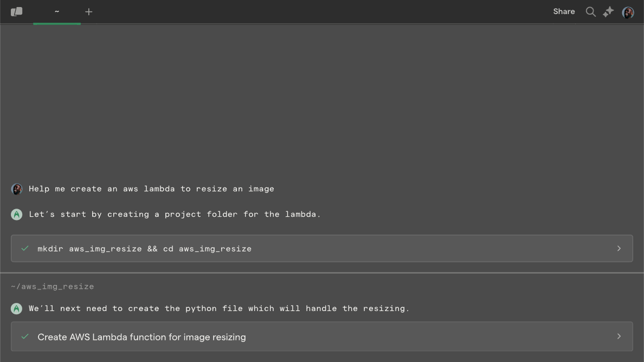
Task: Click the ~/aws_img_resize directory path
Action: (53, 287)
